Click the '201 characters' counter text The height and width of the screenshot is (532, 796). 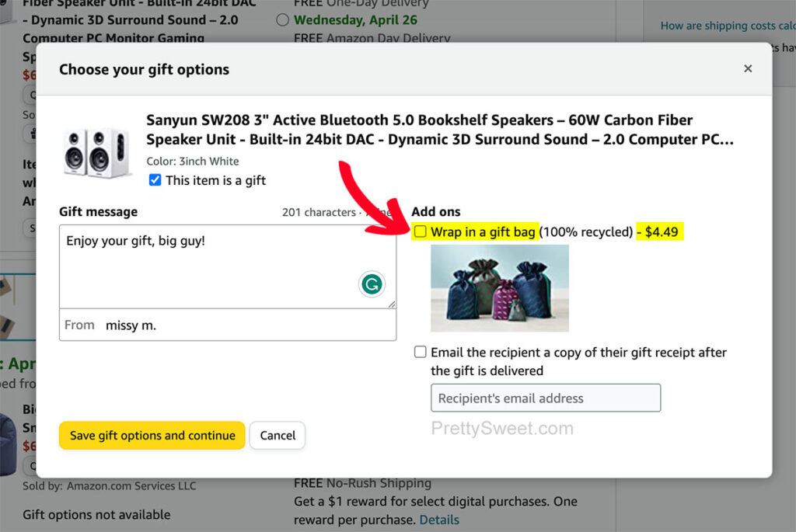pyautogui.click(x=319, y=213)
